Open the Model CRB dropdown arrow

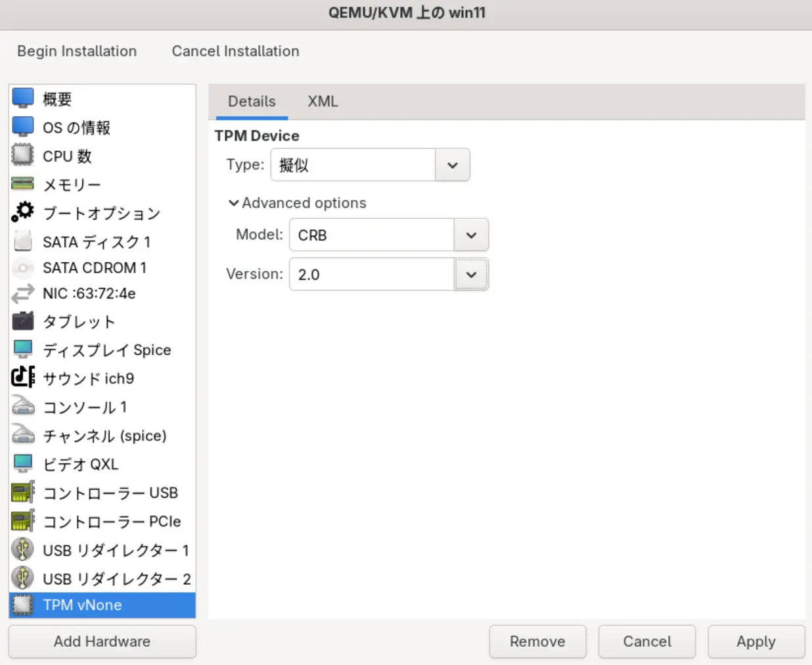471,235
